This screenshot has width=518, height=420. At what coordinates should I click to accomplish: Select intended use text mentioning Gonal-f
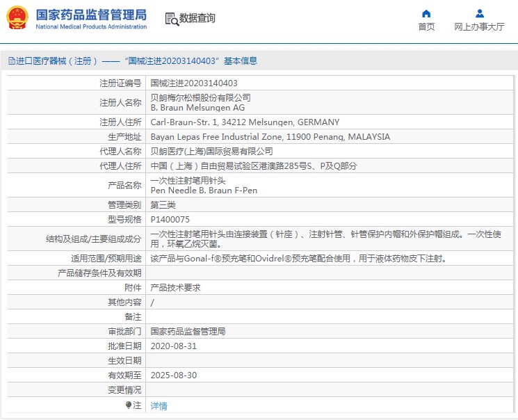click(299, 259)
